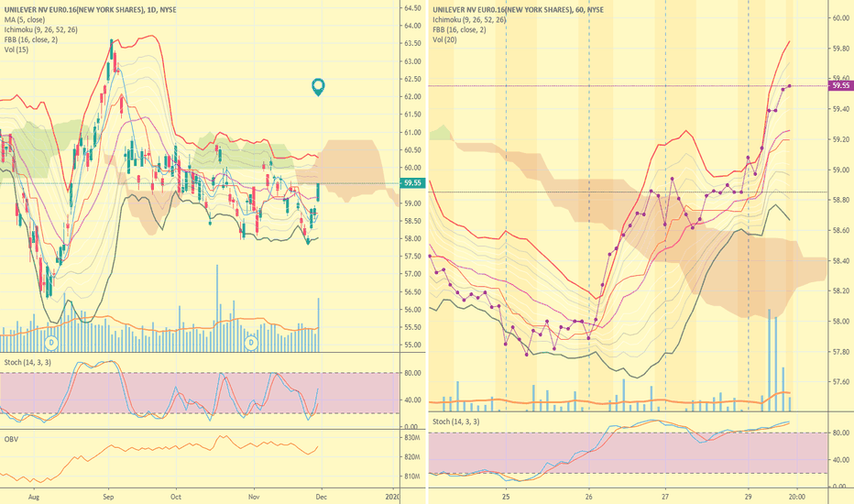This screenshot has height=504, width=854.
Task: Click 80.00 on the hourly Stoch axis
Action: pos(841,433)
